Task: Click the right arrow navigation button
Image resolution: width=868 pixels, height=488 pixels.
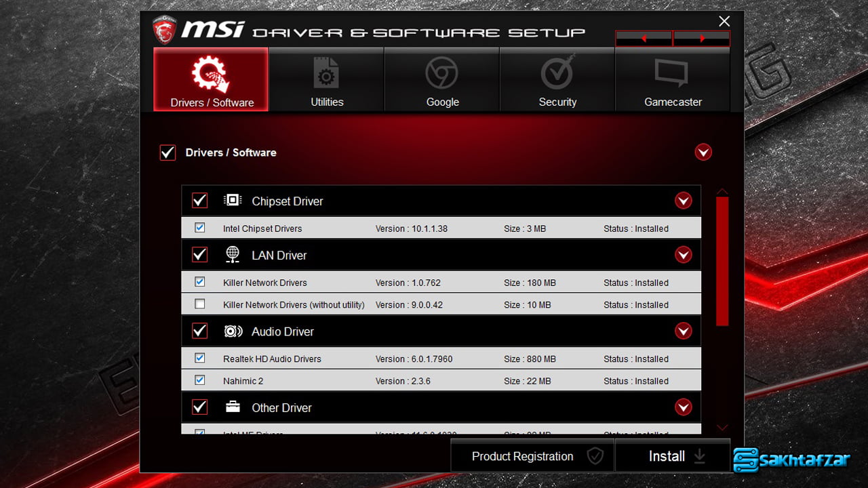Action: [x=702, y=39]
